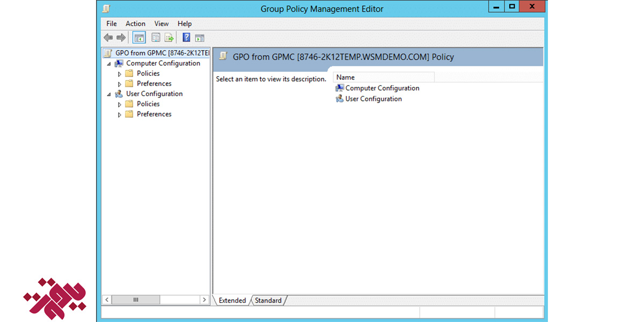Expand Preferences under Computer Configuration

pyautogui.click(x=120, y=84)
